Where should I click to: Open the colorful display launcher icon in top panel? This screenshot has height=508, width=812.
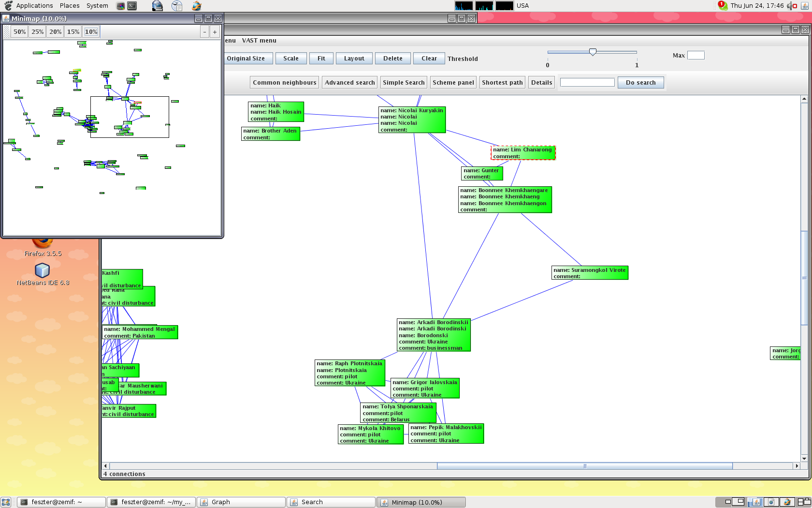click(x=120, y=6)
